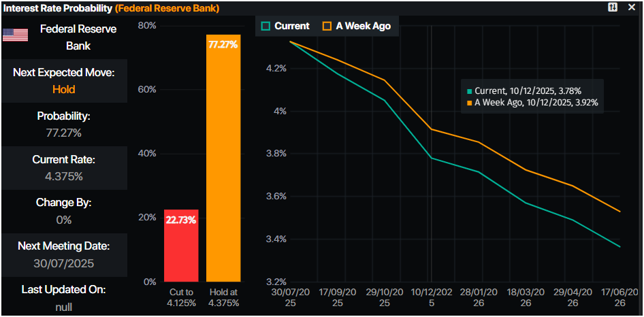The image size is (644, 317).
Task: Click the orange (Federal Reserve Bank) title text
Action: [166, 7]
